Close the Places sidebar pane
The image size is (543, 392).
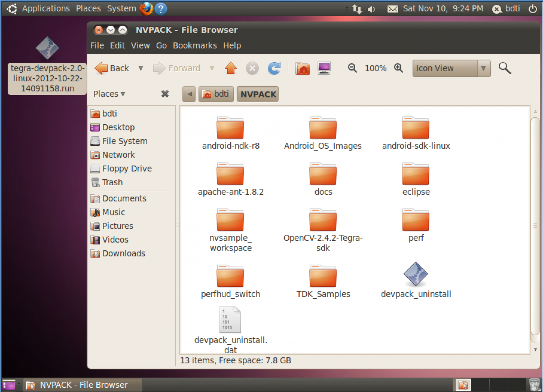pos(165,94)
